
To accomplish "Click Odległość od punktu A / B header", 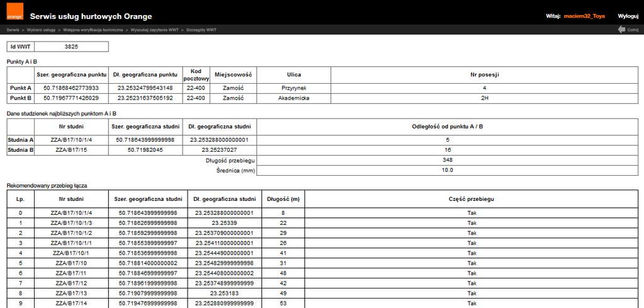I will coord(448,127).
